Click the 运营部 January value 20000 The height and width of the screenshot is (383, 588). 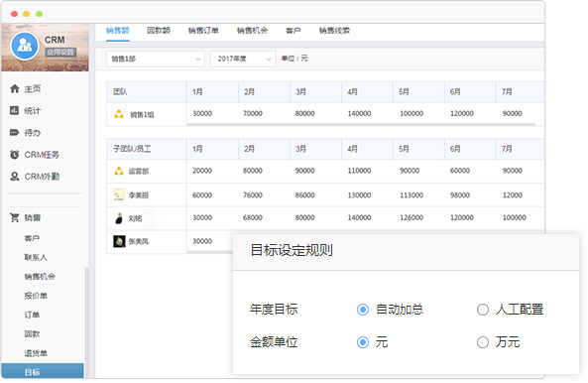(202, 171)
